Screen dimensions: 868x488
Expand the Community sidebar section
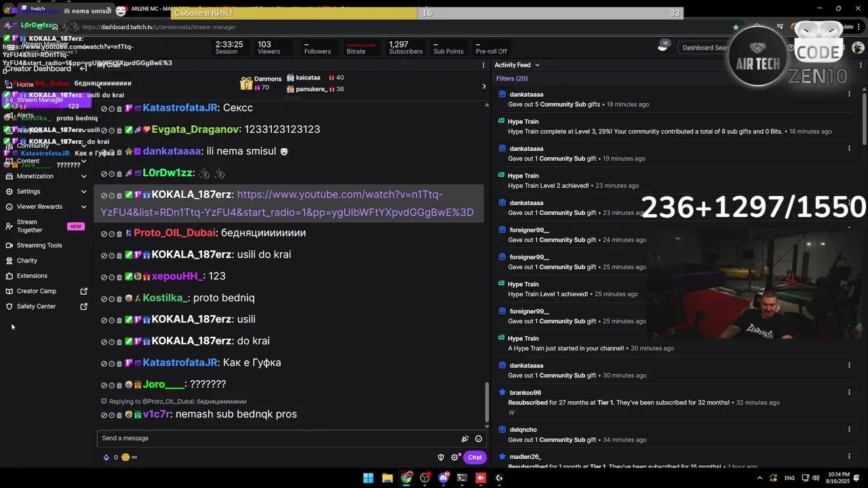(x=83, y=146)
